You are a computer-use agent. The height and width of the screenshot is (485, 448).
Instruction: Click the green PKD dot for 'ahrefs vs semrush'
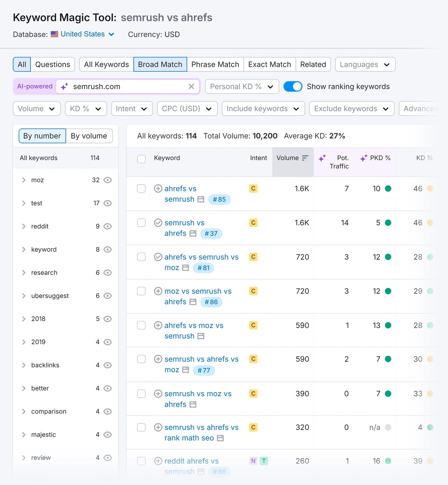point(388,188)
